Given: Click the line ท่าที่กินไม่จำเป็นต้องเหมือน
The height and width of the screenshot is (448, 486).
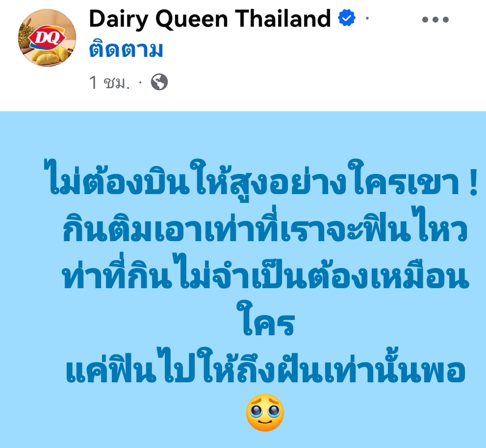Looking at the screenshot, I should click(266, 274).
